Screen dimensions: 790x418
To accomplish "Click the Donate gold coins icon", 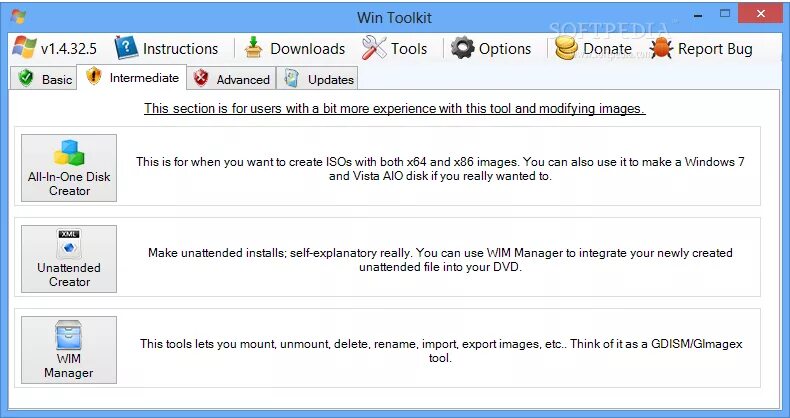I will [x=566, y=48].
